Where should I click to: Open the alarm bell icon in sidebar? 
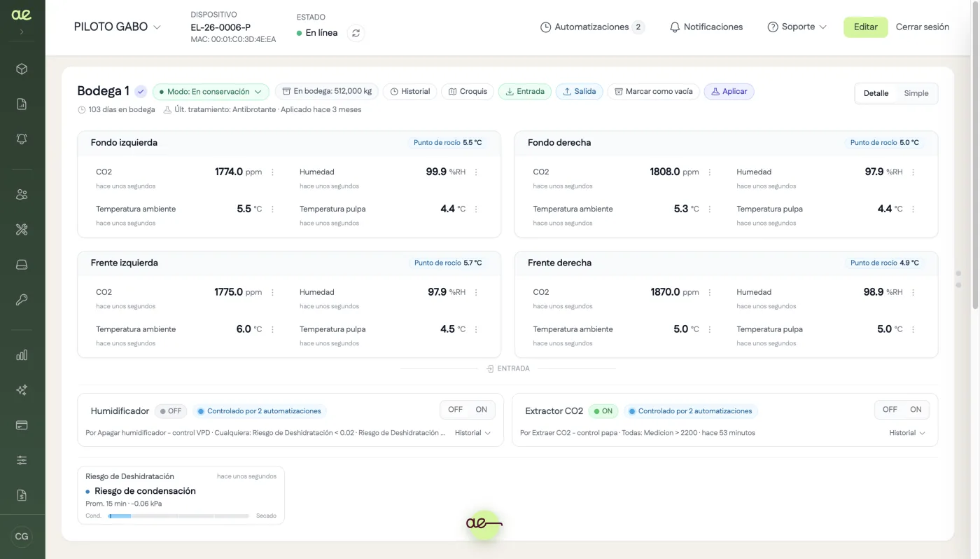[x=22, y=139]
